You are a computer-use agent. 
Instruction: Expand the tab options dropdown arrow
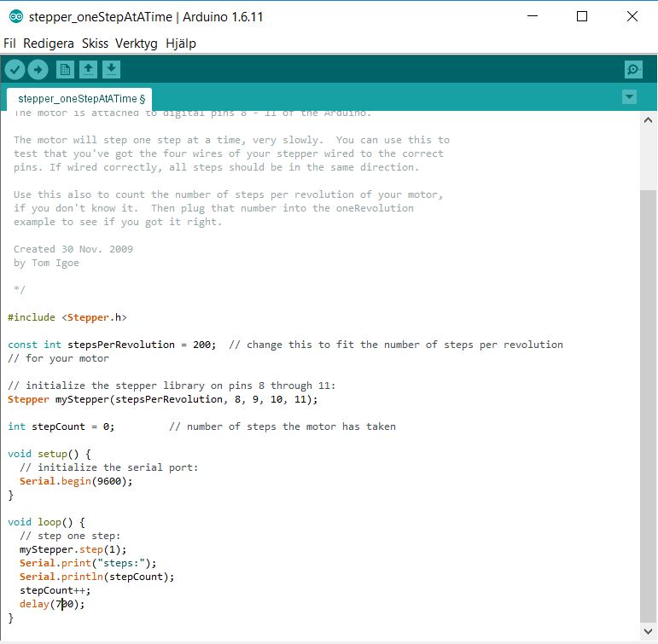pos(629,97)
